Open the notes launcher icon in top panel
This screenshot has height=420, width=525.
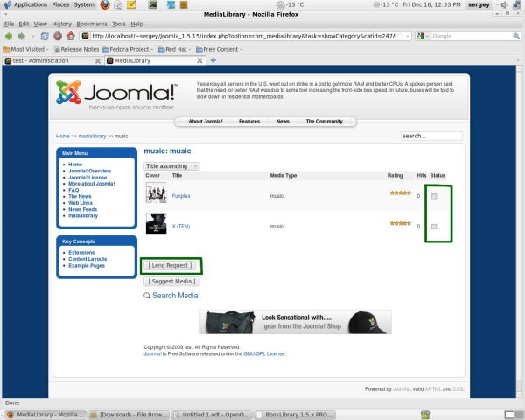(131, 4)
